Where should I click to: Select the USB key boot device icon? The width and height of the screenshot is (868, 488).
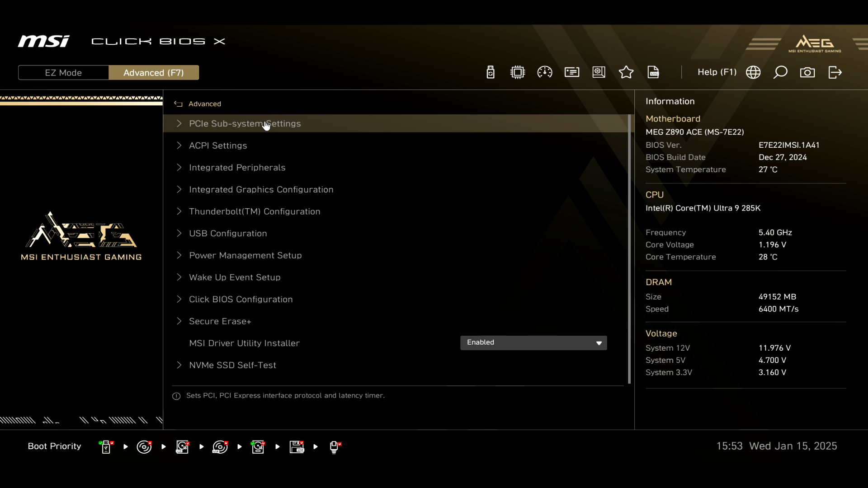coord(106,447)
